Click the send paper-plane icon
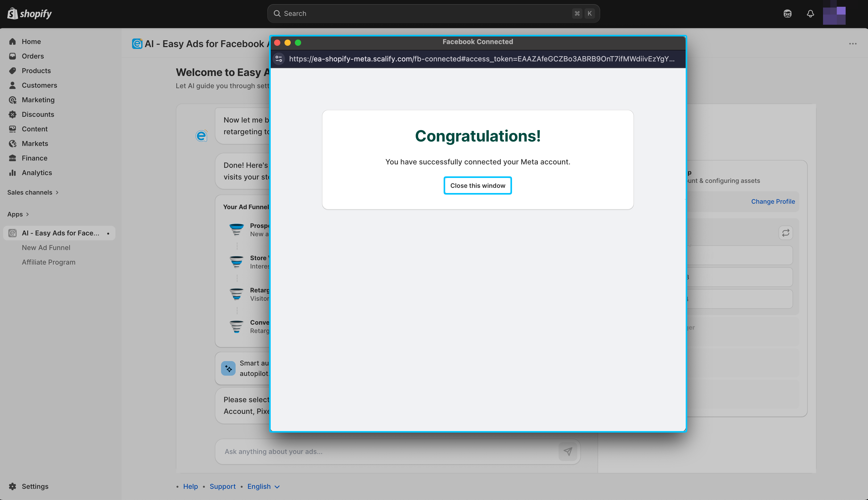Screen dimensions: 868x500 (x=568, y=451)
